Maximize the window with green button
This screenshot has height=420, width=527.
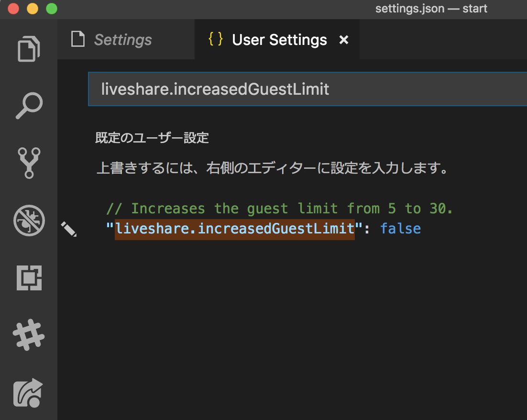tap(52, 9)
